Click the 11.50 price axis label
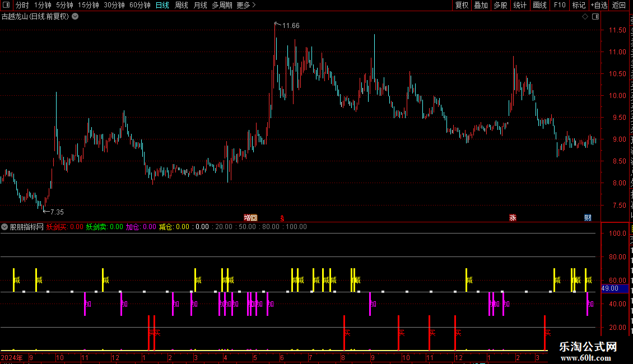 point(617,30)
